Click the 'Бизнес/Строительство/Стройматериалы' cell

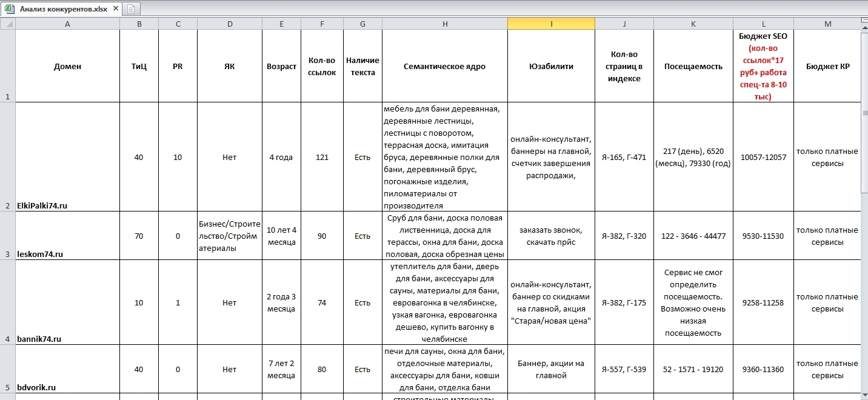pyautogui.click(x=230, y=236)
